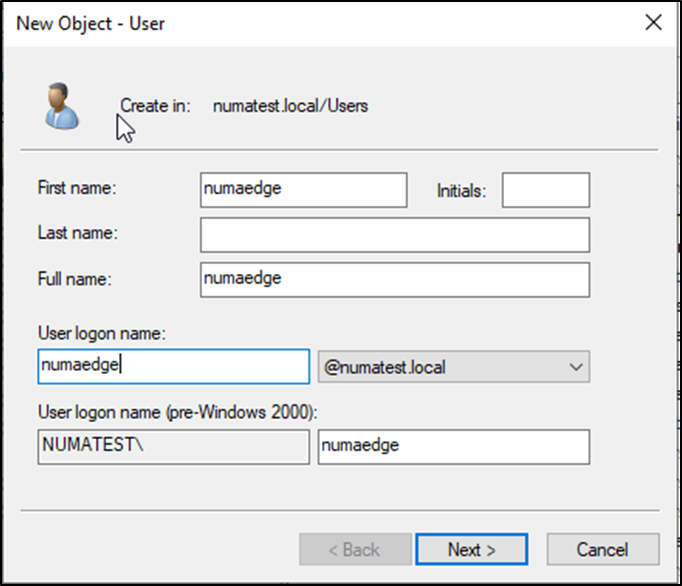Close the New Object - User dialog

coord(653,22)
